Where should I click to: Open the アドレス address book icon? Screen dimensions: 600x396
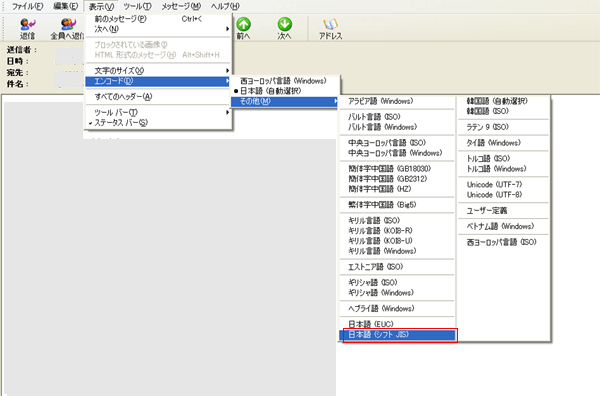coord(330,24)
